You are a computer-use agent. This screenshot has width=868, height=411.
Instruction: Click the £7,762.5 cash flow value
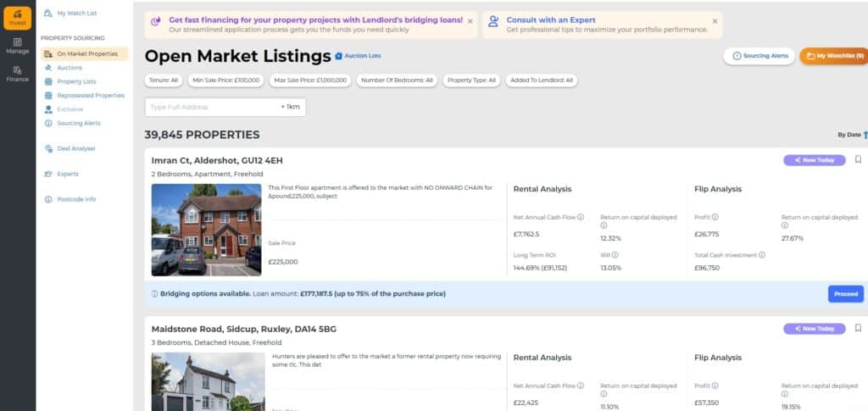coord(526,234)
